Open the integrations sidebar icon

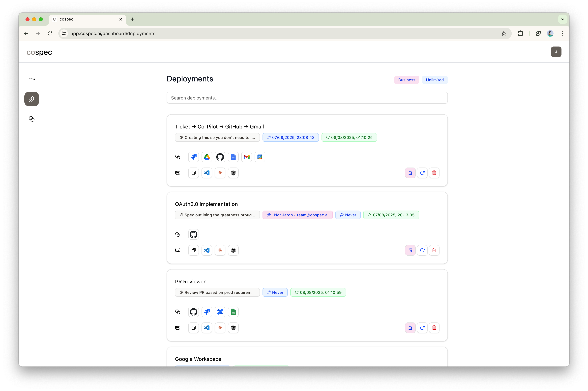click(x=31, y=119)
